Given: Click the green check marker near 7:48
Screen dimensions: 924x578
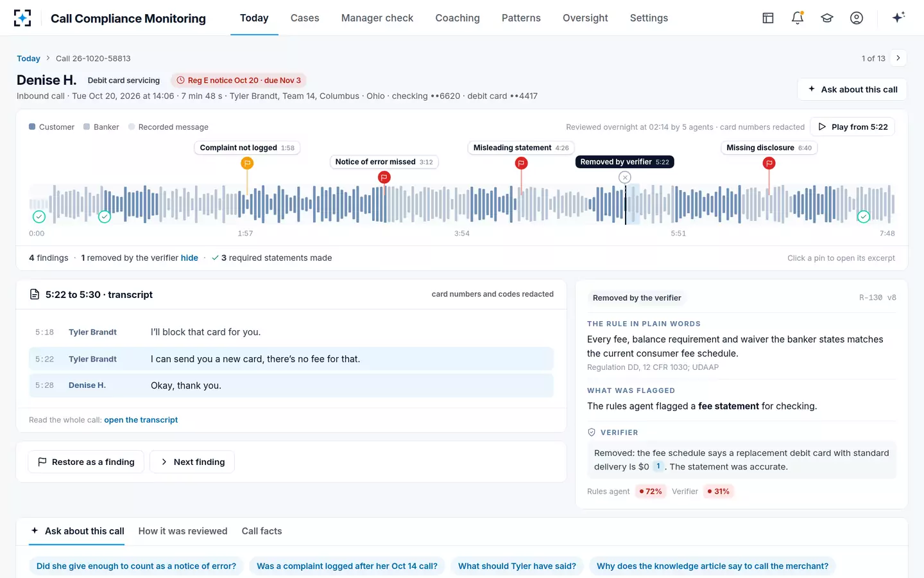Looking at the screenshot, I should (864, 216).
